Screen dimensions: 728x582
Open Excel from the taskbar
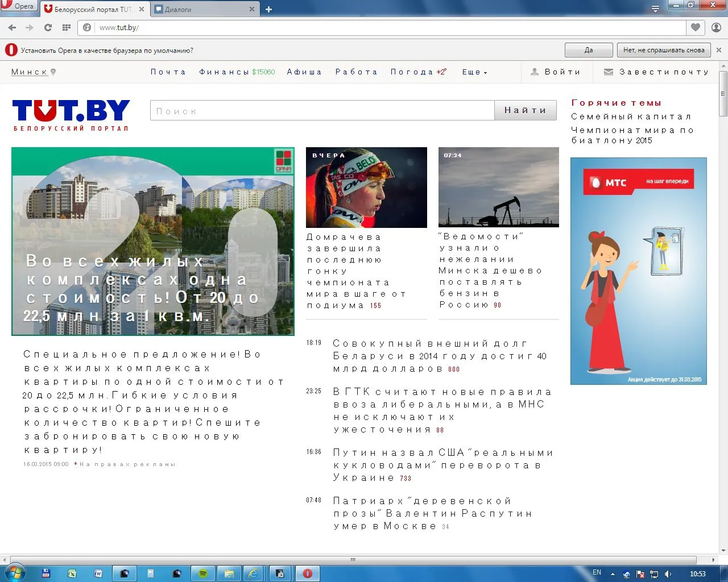click(x=72, y=573)
